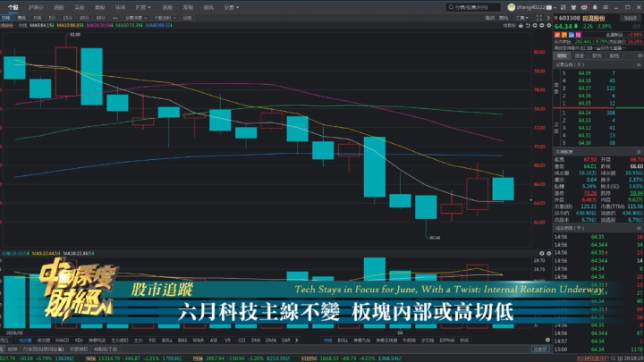Click the lock icon above the chart
This screenshot has width=644, height=362.
tap(521, 25)
